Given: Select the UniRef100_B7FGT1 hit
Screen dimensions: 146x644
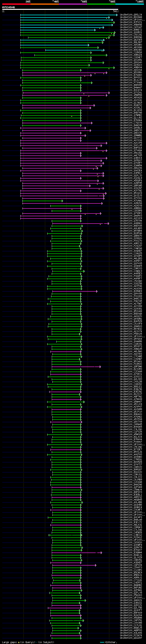Looking at the screenshot, I should point(131,22).
